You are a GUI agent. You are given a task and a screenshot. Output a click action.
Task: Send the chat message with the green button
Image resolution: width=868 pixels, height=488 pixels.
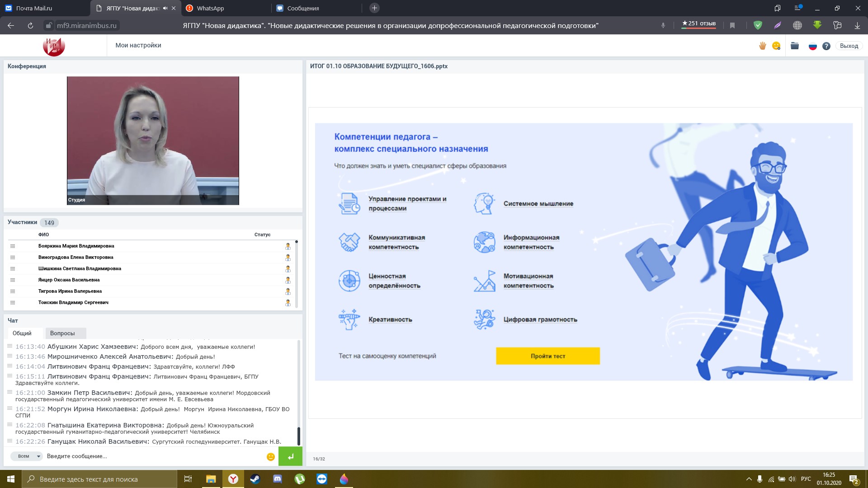coord(290,456)
